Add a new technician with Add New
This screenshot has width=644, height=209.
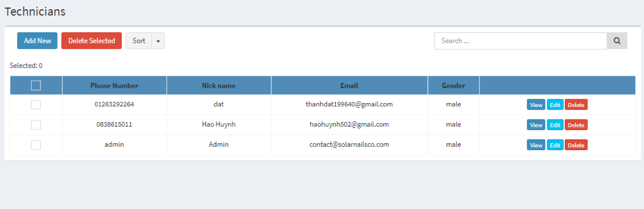37,41
